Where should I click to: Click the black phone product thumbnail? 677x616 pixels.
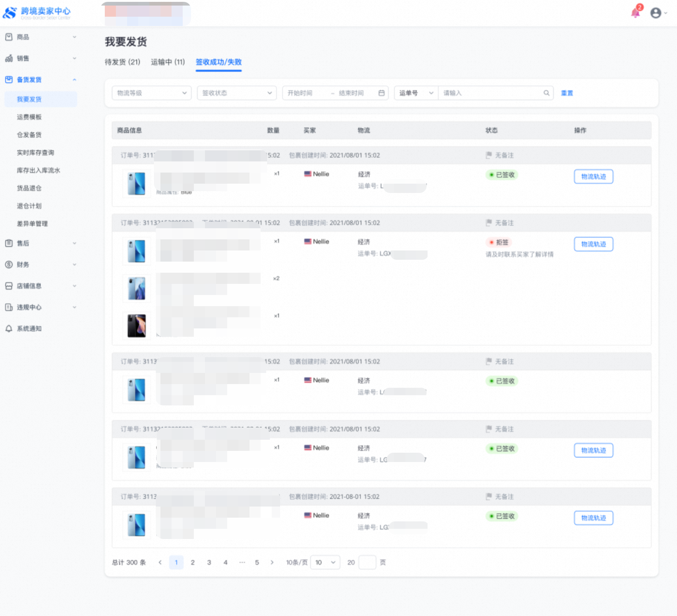[x=137, y=326]
